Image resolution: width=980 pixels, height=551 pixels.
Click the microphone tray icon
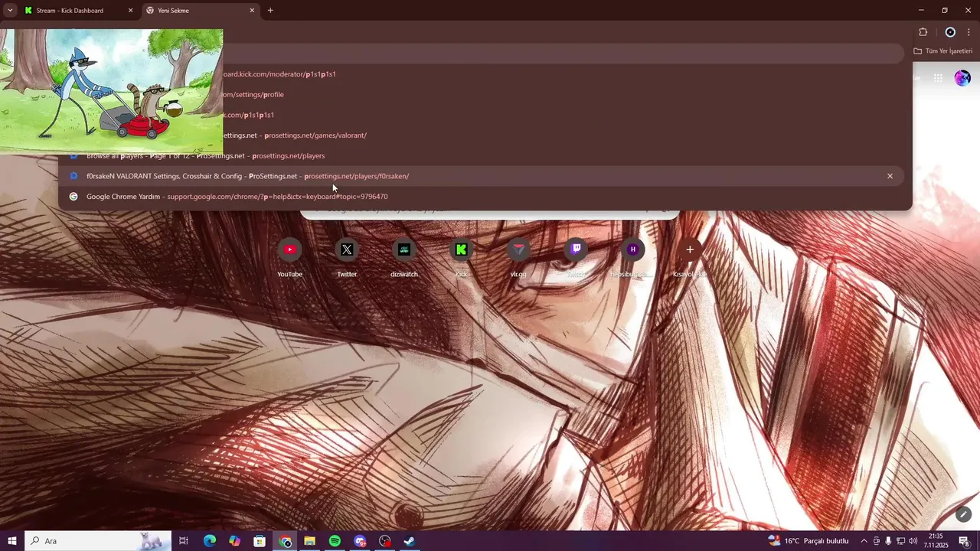[x=888, y=541]
